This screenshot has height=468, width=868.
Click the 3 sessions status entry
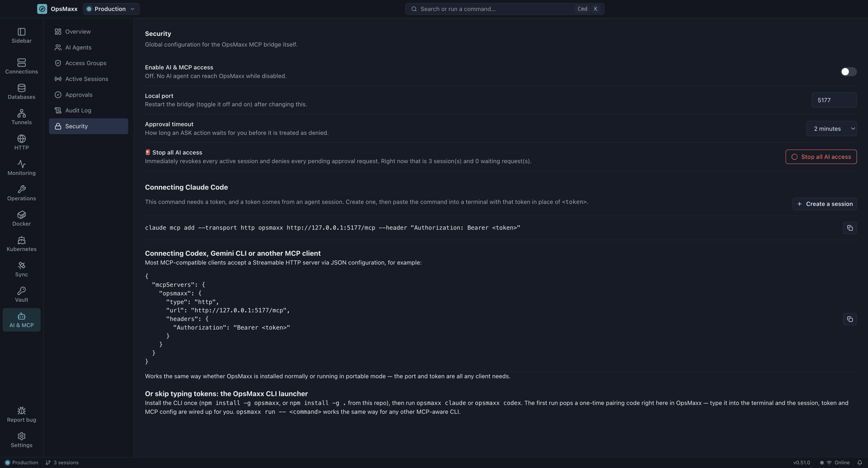pyautogui.click(x=62, y=463)
